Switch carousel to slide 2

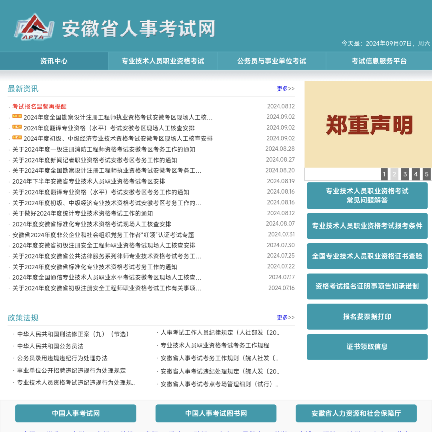(x=395, y=174)
